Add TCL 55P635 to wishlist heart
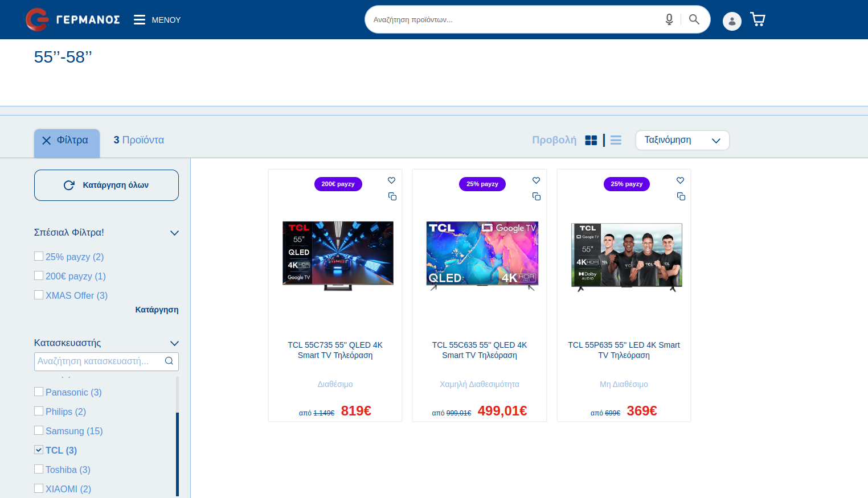The height and width of the screenshot is (498, 868). (x=680, y=180)
